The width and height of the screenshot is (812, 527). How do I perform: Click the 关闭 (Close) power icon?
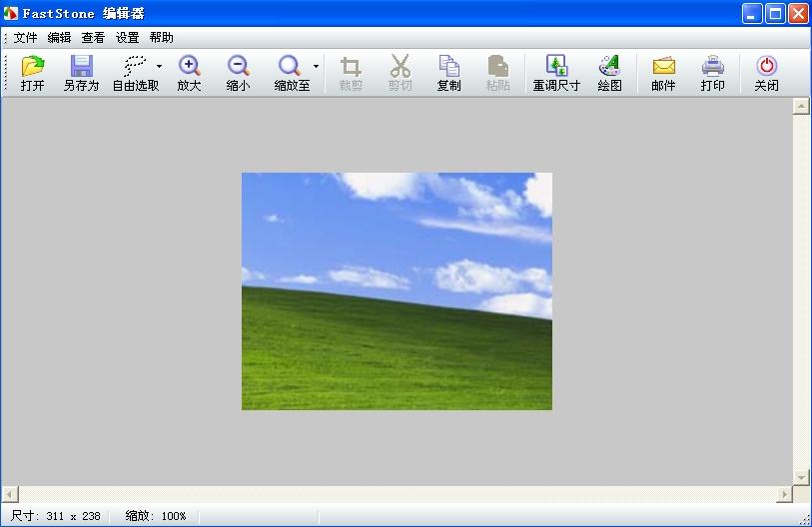766,73
